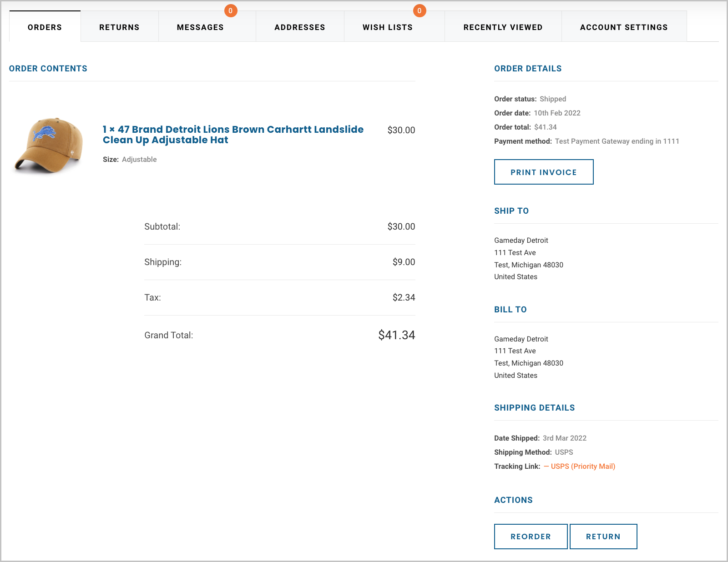Click the item price $30.00 beside hat
Image resolution: width=728 pixels, height=562 pixels.
pyautogui.click(x=401, y=130)
